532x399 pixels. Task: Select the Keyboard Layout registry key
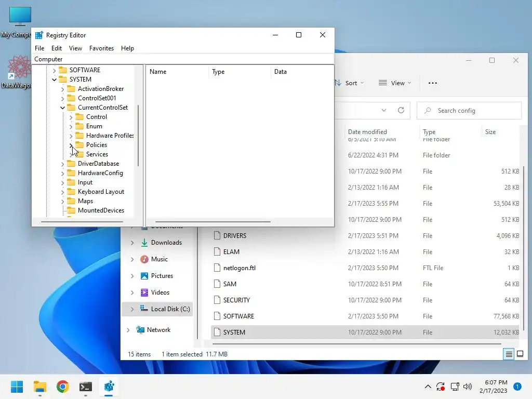click(x=101, y=192)
